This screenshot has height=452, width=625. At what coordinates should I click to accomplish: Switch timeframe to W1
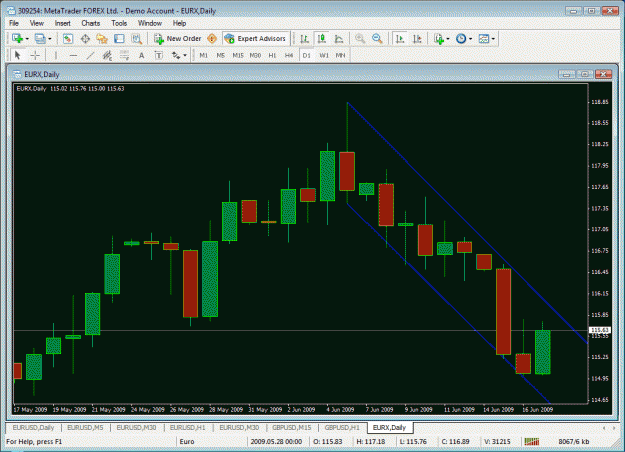coord(324,55)
